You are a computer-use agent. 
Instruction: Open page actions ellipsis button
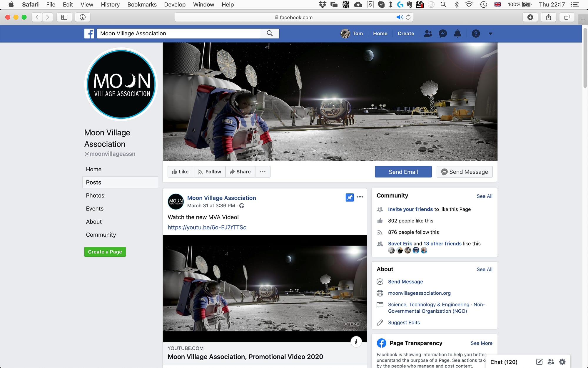263,172
